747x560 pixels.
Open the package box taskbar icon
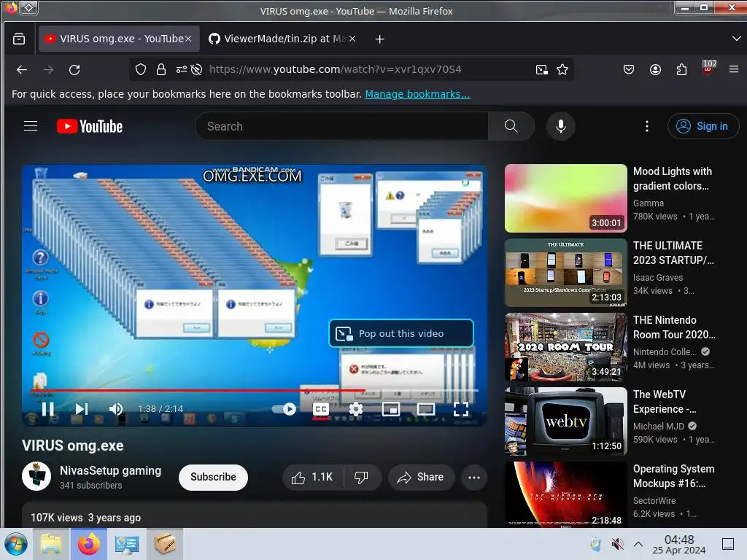point(165,544)
